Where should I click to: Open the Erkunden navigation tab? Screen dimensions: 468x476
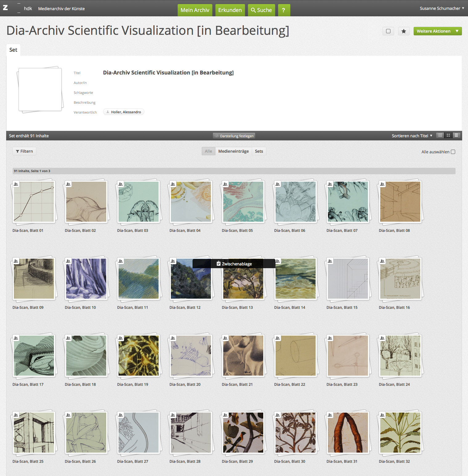[230, 10]
